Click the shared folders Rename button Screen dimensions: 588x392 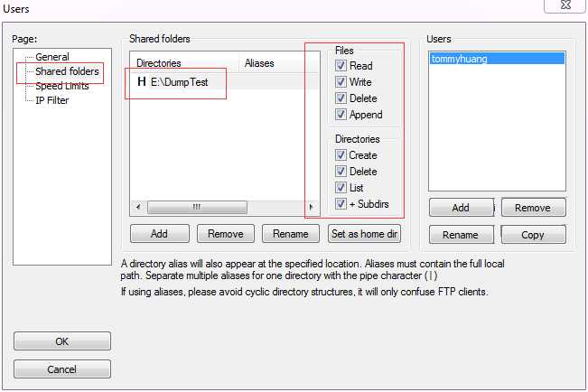click(291, 234)
